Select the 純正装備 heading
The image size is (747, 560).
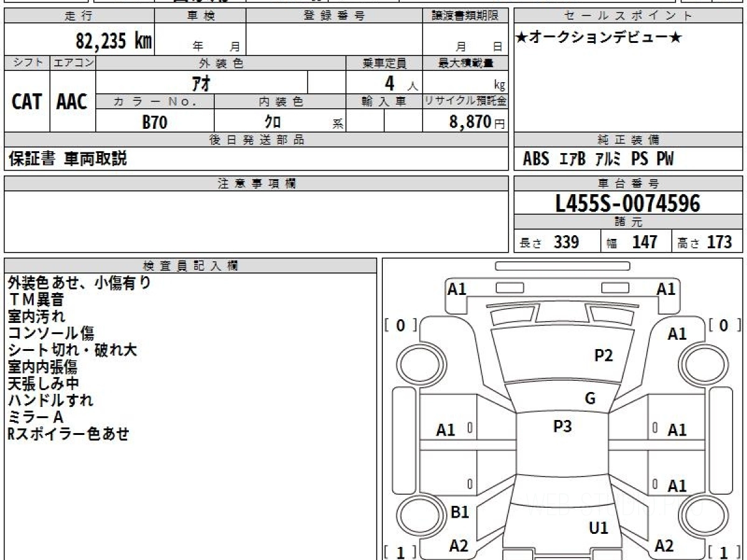(x=628, y=140)
